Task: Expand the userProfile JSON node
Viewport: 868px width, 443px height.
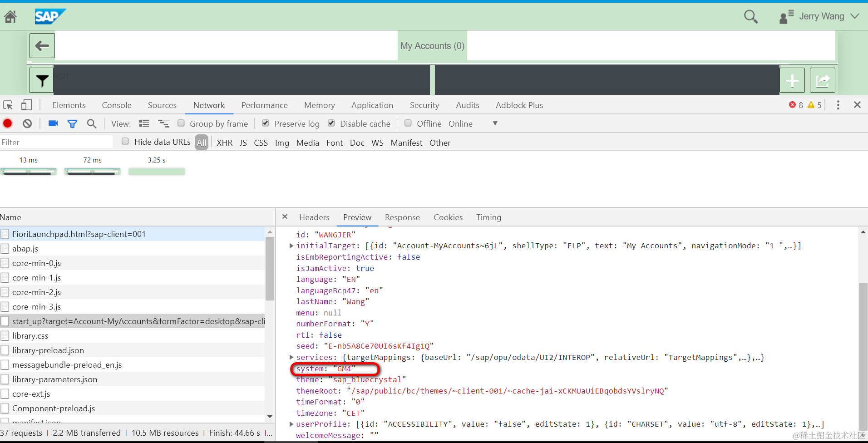Action: tap(291, 424)
